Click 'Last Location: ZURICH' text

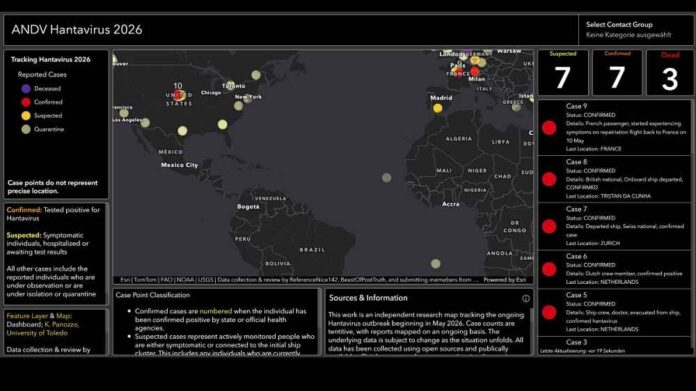pos(593,243)
